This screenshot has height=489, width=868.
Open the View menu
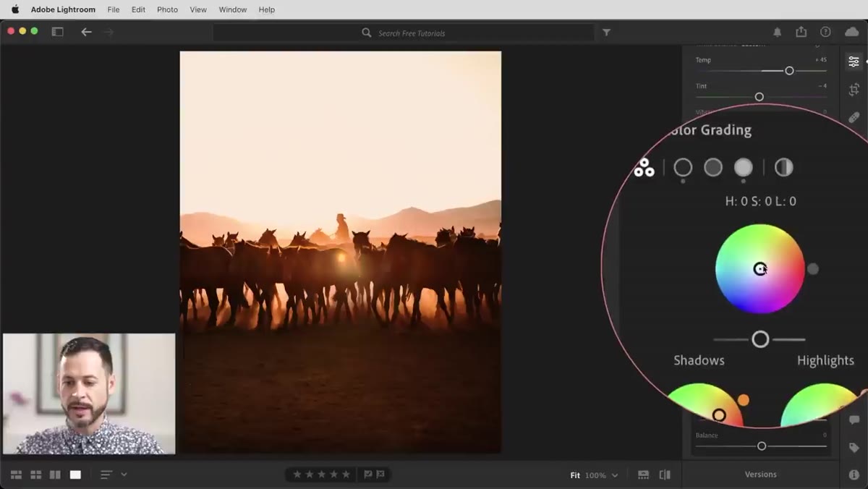(198, 9)
